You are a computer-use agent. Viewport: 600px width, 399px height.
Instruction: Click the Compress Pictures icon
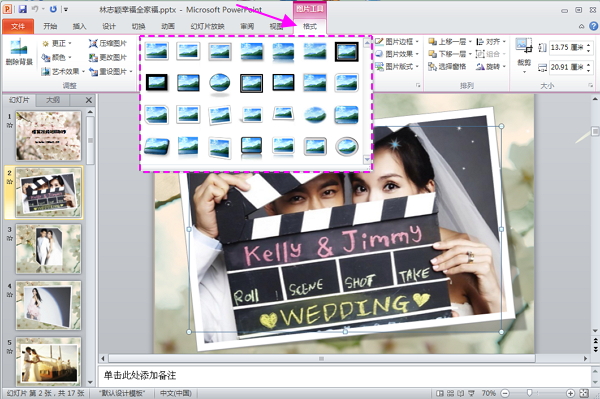[93, 43]
